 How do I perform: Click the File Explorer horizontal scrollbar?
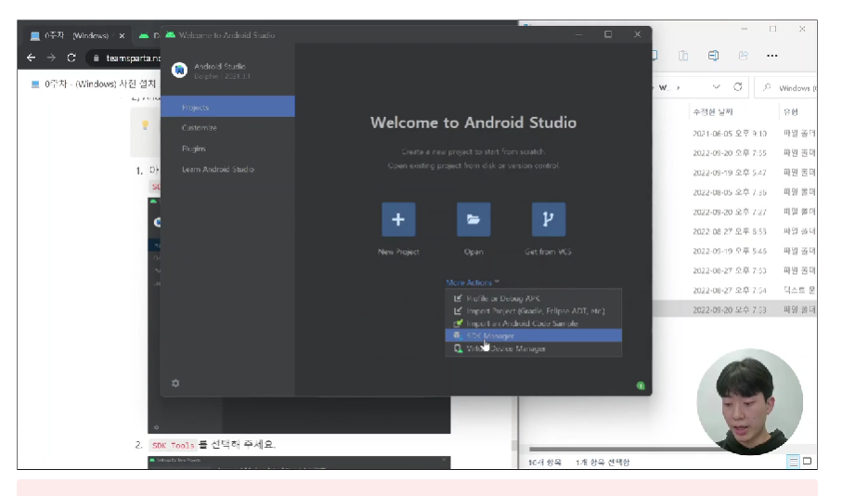(617, 449)
